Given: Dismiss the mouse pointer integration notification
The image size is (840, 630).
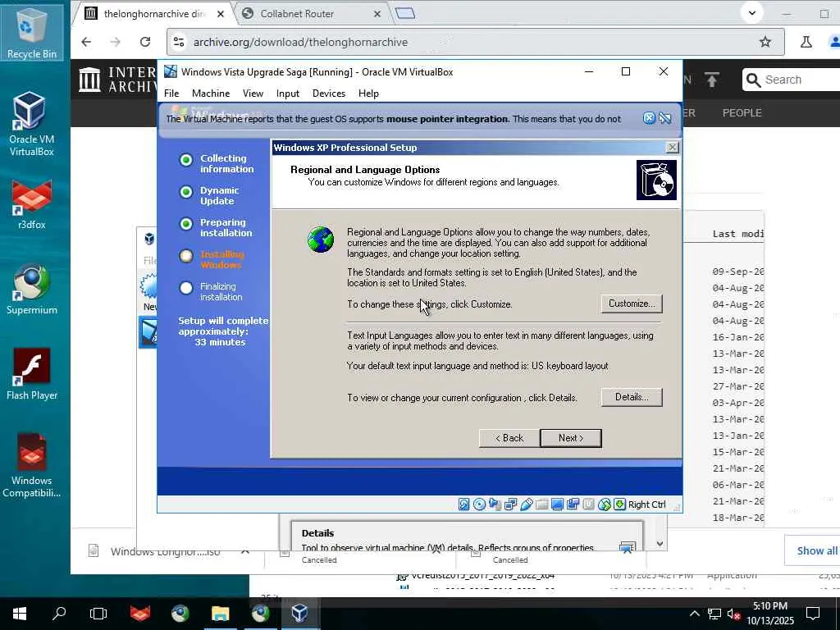Looking at the screenshot, I should [649, 118].
